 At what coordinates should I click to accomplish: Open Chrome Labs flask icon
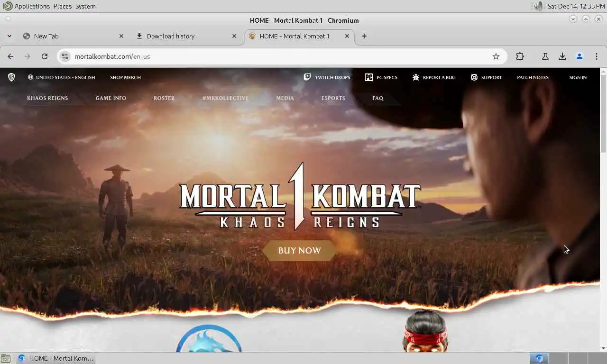(x=545, y=56)
